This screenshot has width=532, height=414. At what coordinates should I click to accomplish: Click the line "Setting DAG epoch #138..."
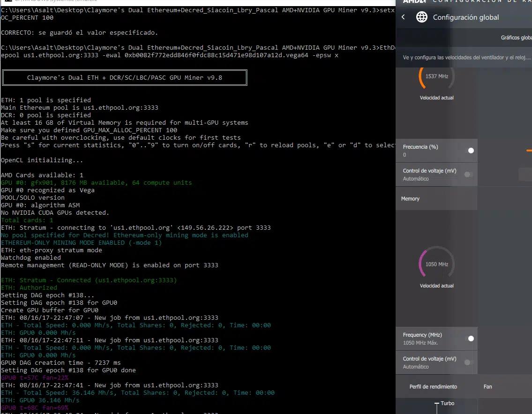[x=47, y=295]
